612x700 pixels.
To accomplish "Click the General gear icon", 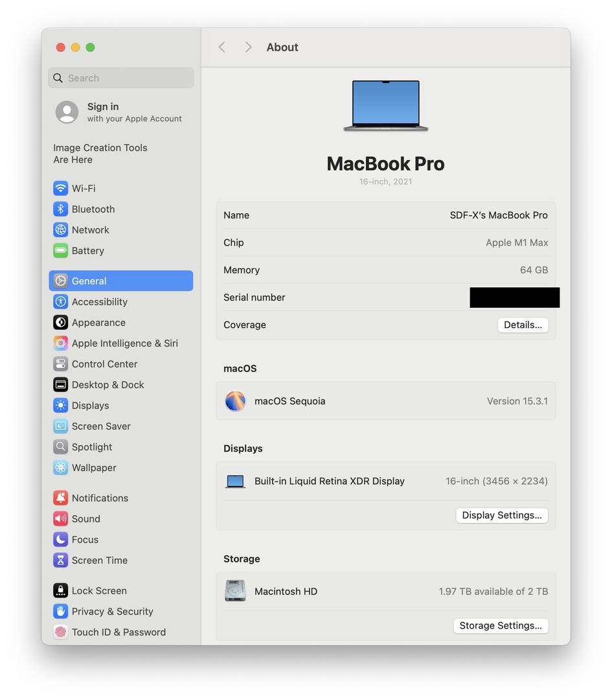I will (x=61, y=281).
